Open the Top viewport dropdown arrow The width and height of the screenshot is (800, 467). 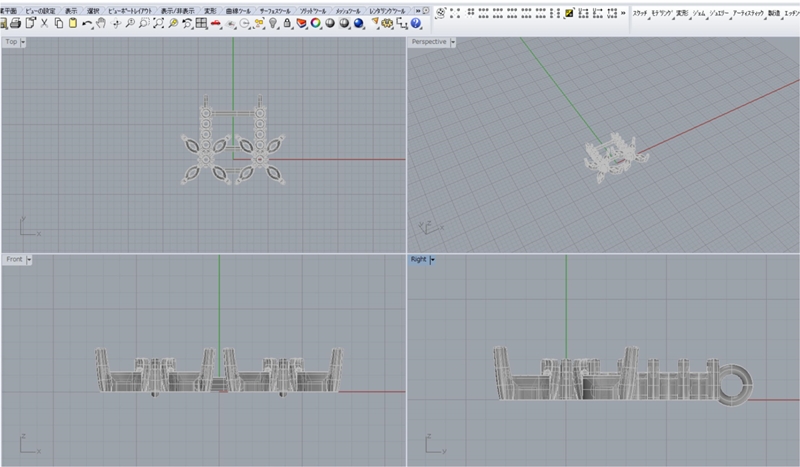[x=23, y=42]
